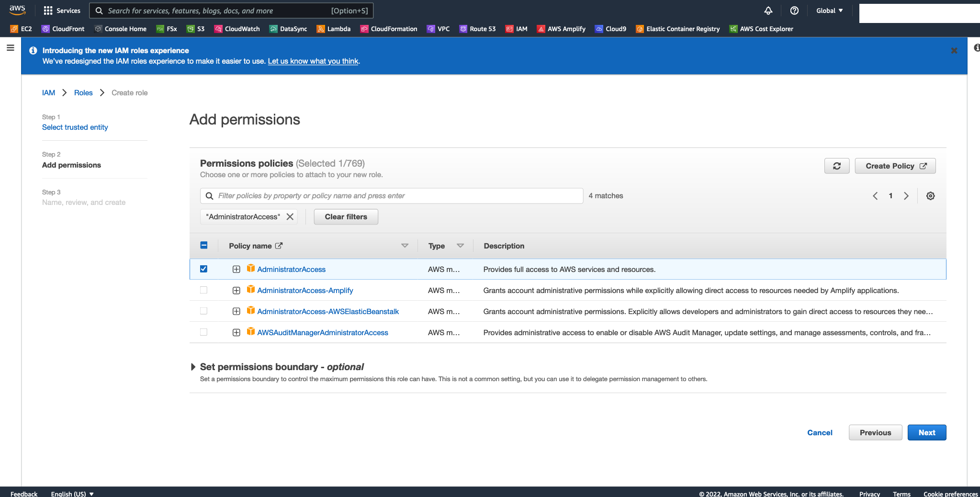Viewport: 980px width, 497px height.
Task: Sort by Policy name column arrow
Action: point(405,246)
